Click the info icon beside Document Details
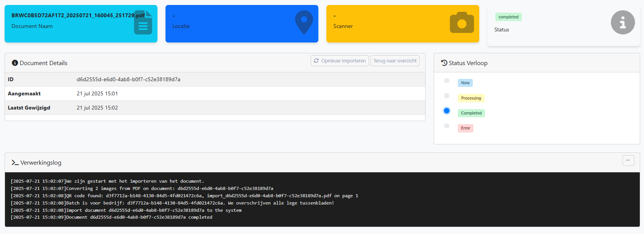 point(15,63)
